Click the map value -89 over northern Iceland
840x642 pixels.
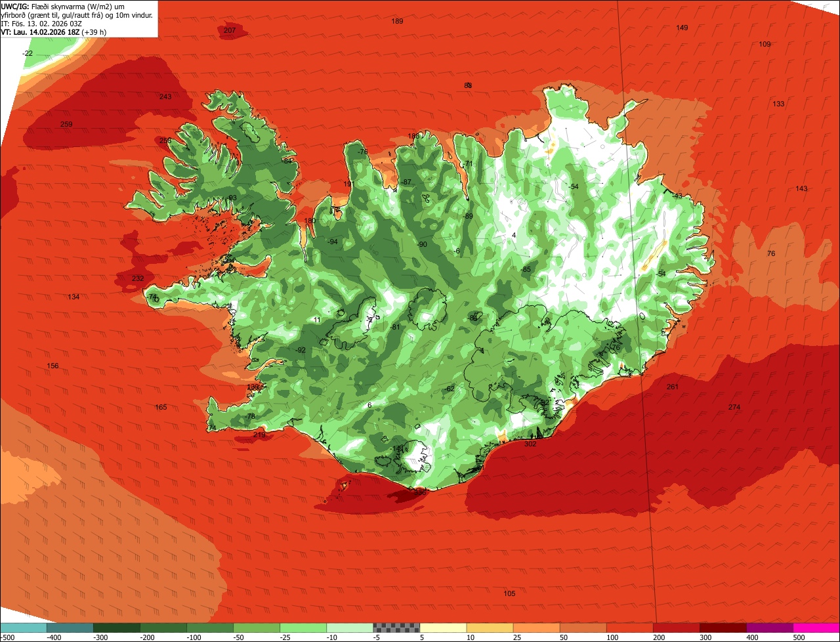468,216
